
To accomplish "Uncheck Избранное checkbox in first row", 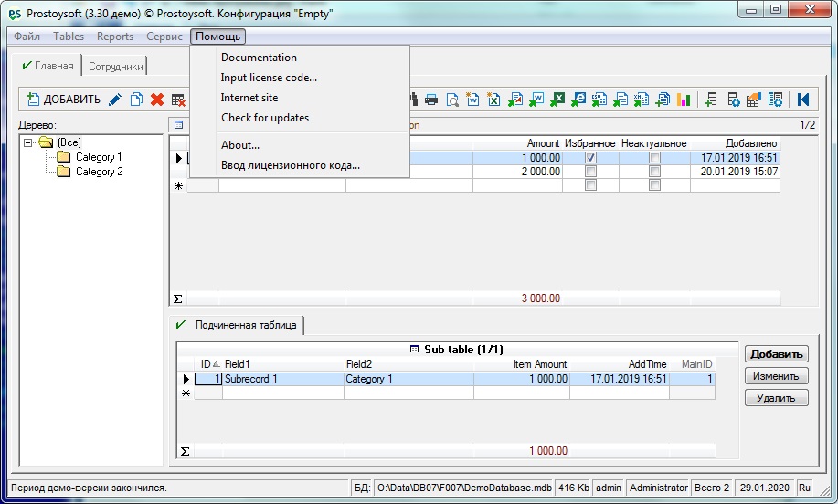I will pos(590,158).
